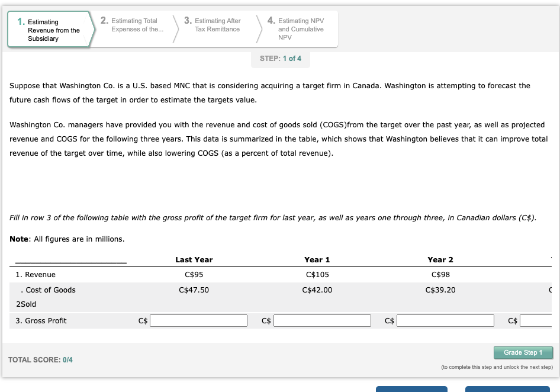Viewport: 560px width, 392px height.
Task: Click the 'to complete this step' hint text
Action: pyautogui.click(x=497, y=367)
